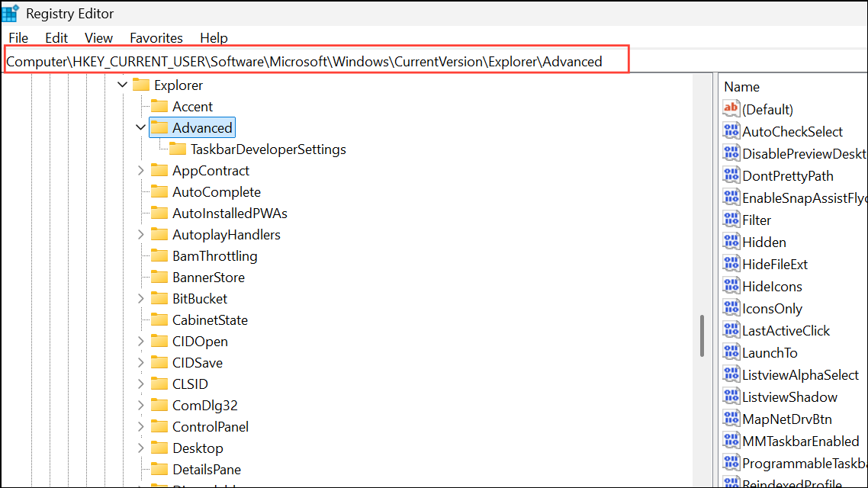Expand the CIDSave key
Screen dimensions: 868x488
140,363
